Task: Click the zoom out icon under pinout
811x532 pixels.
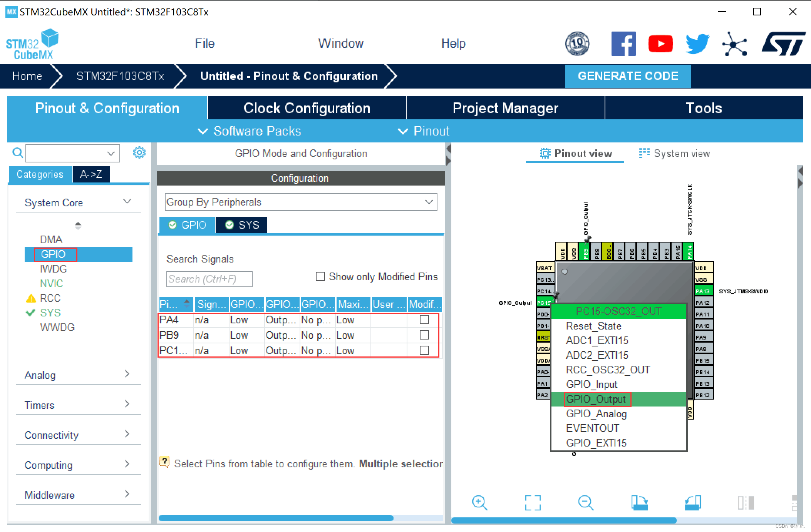Action: click(586, 502)
